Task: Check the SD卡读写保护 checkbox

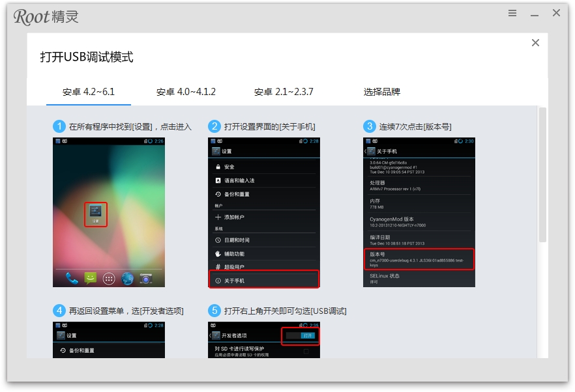Action: 306,350
